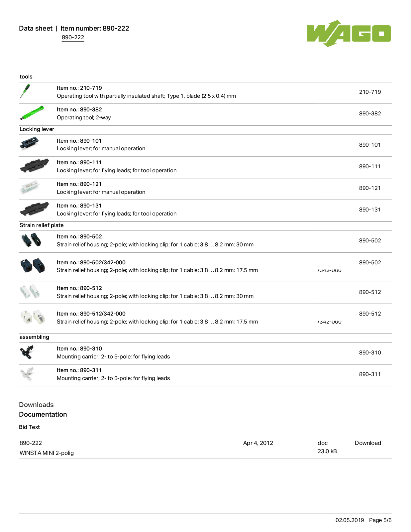Click the WAGO logo

point(349,33)
